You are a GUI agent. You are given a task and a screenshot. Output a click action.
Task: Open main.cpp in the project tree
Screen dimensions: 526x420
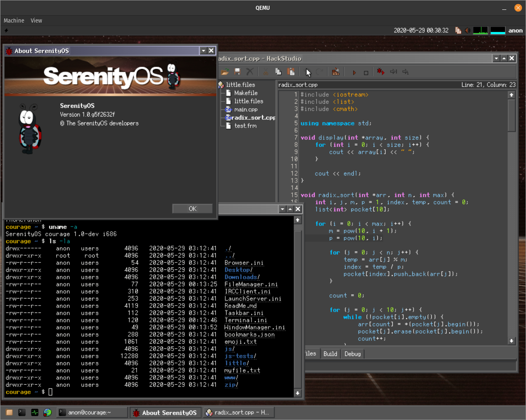click(x=246, y=110)
